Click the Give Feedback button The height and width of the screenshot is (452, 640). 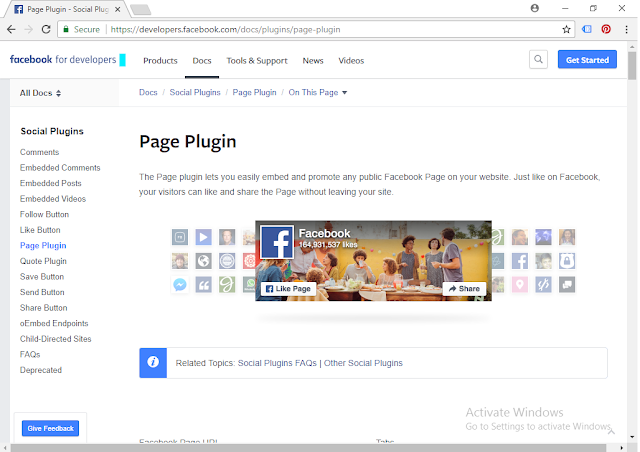[x=50, y=428]
